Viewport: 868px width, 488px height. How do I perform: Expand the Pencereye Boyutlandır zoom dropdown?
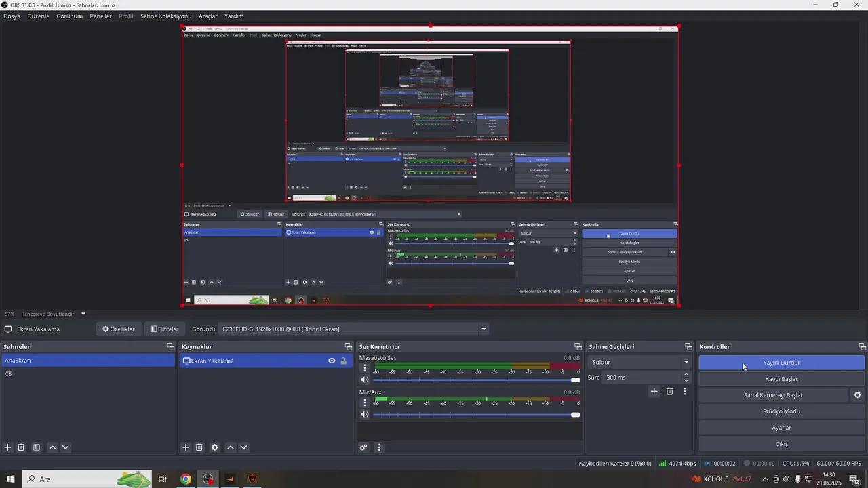coord(83,314)
